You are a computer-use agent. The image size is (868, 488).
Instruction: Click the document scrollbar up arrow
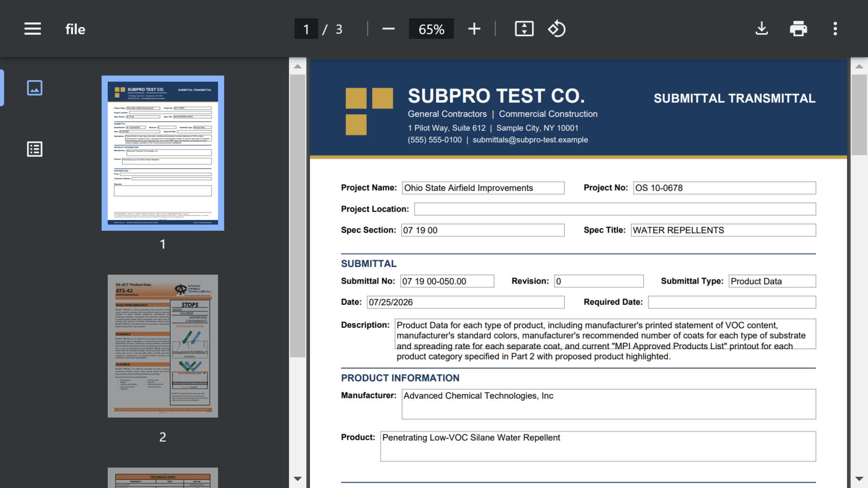tap(859, 67)
